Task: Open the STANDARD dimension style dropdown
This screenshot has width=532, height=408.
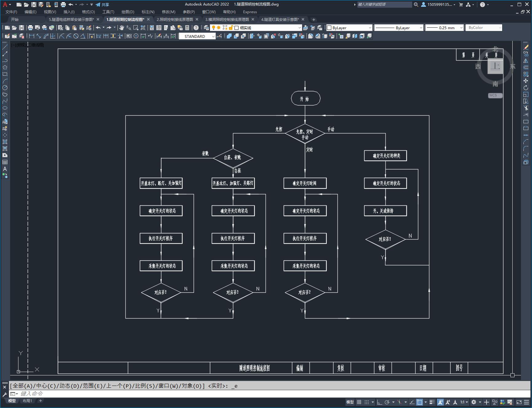Action: (197, 36)
